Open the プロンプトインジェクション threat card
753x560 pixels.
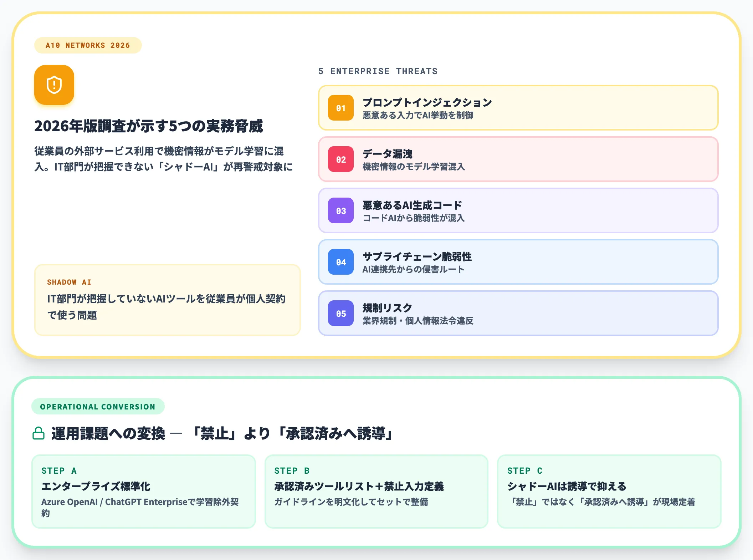[x=518, y=108]
